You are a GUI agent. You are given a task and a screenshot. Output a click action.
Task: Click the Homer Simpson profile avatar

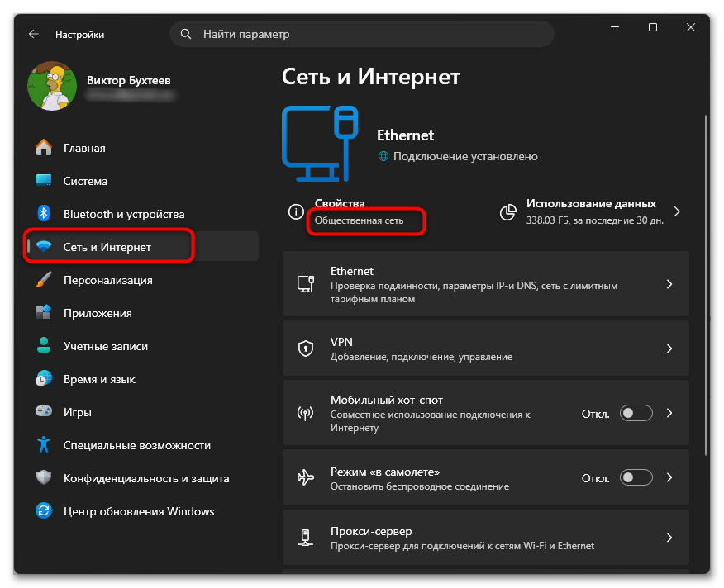click(x=52, y=86)
